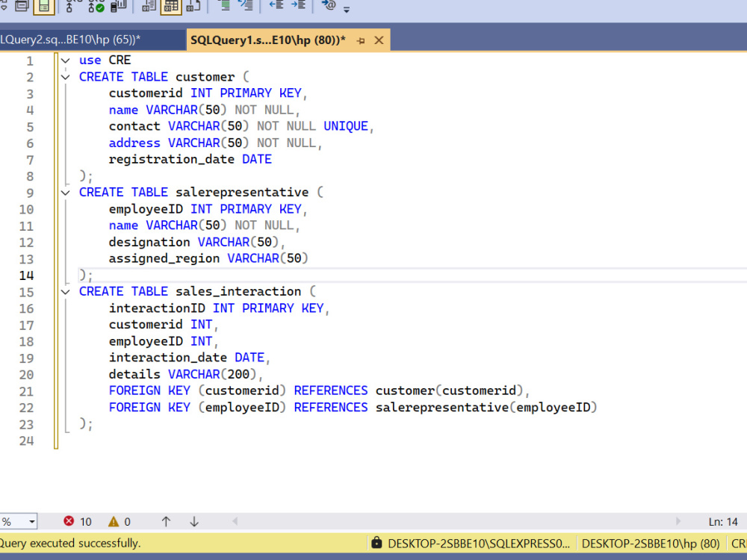This screenshot has width=747, height=560.
Task: Close the SQLQuery1 tab
Action: 379,40
